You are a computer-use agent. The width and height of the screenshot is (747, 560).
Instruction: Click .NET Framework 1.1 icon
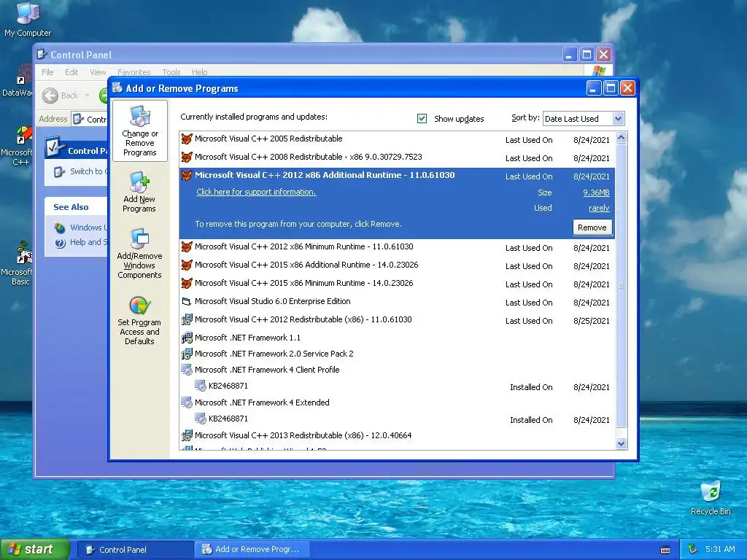coord(187,338)
